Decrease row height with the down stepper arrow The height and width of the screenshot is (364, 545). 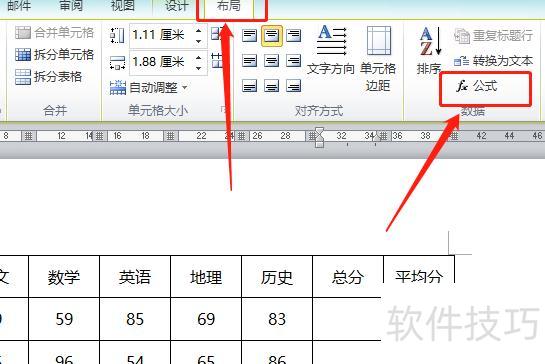click(x=198, y=41)
